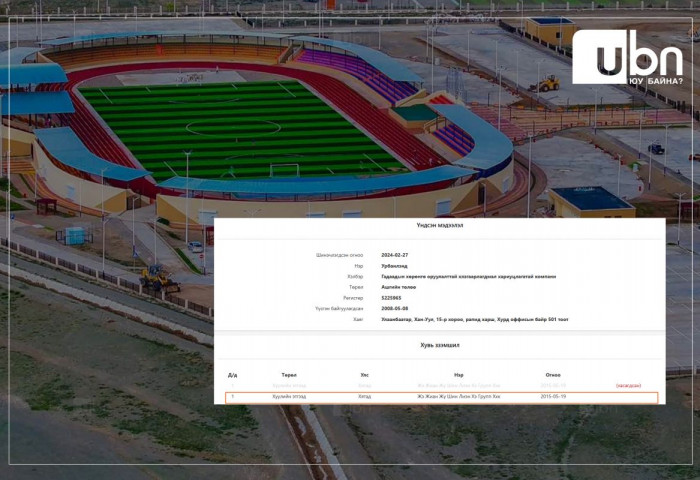Click the red (хасагдсан) label
700x480 pixels.
tap(628, 385)
